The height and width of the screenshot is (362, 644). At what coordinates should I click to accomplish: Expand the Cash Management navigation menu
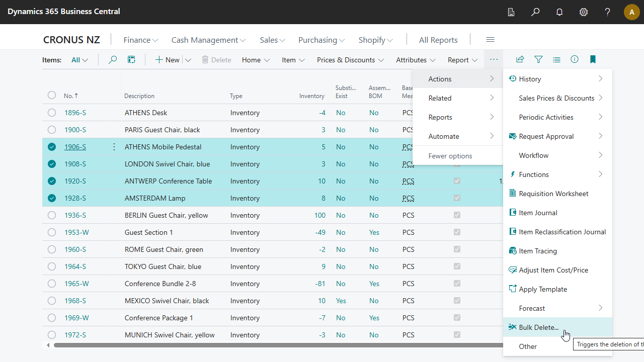[208, 40]
